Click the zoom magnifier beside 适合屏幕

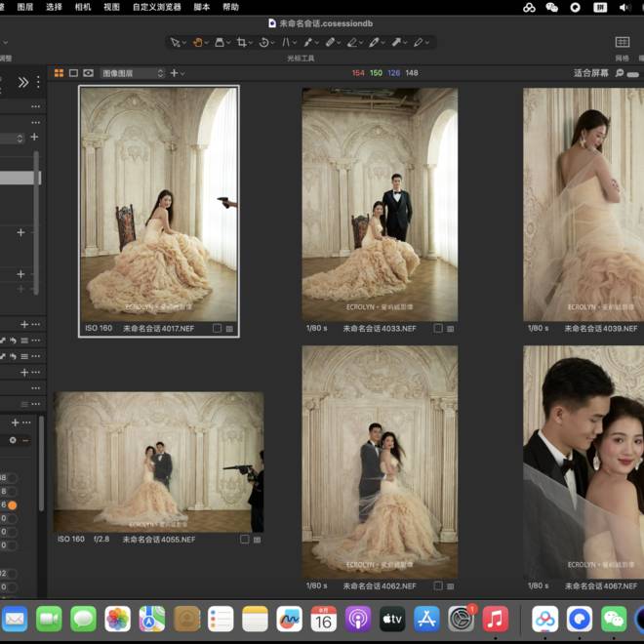pos(620,73)
